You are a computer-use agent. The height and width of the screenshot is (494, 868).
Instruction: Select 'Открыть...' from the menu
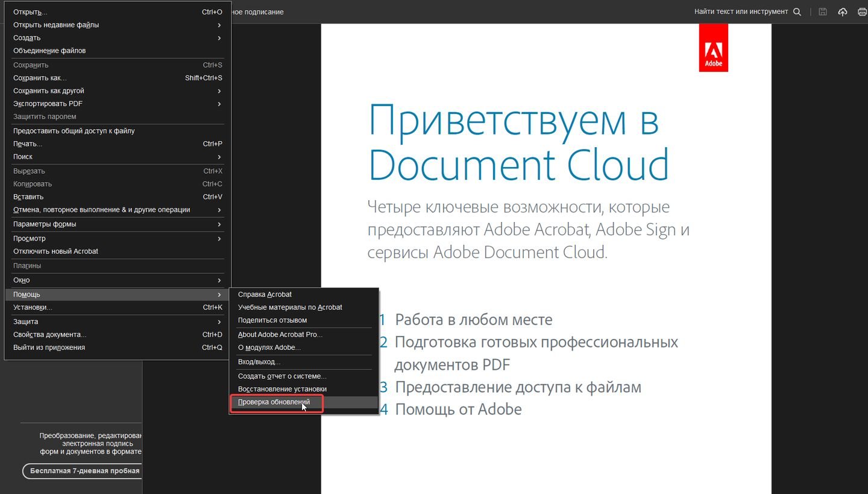pyautogui.click(x=118, y=12)
